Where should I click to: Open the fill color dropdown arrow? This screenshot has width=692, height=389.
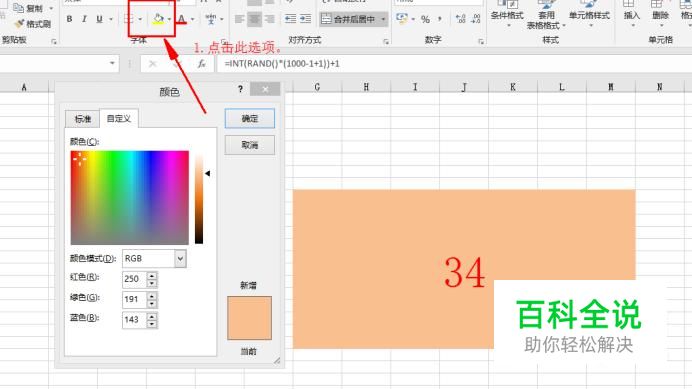pyautogui.click(x=169, y=19)
